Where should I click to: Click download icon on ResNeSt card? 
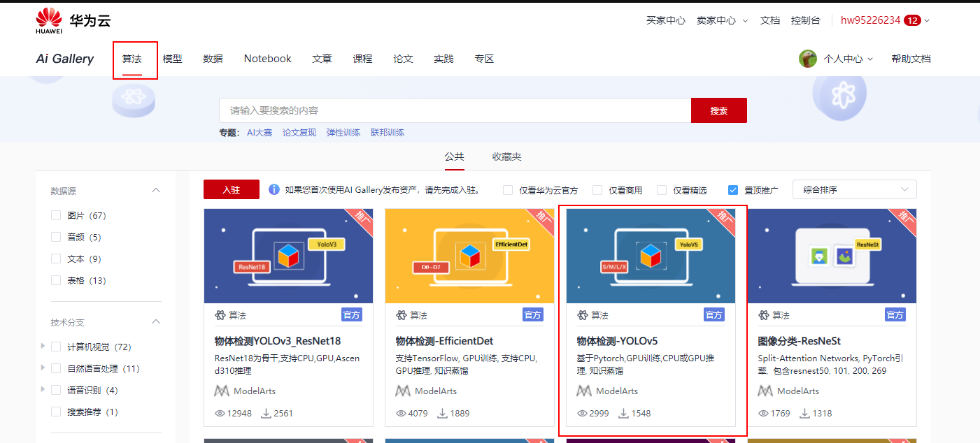point(805,413)
